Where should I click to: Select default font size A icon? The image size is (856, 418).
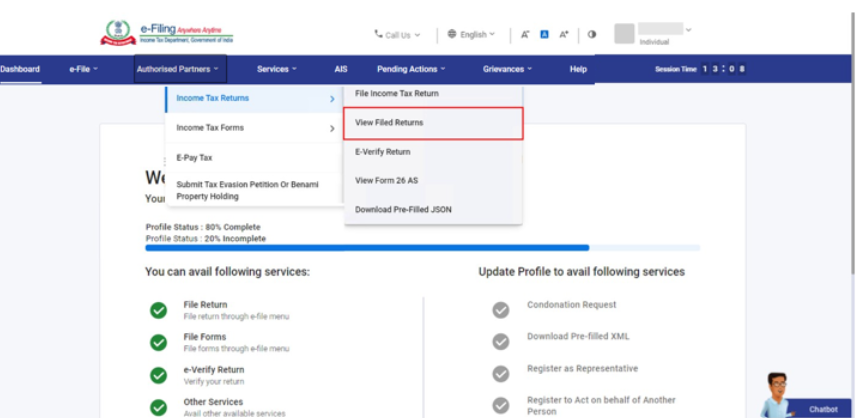(544, 34)
